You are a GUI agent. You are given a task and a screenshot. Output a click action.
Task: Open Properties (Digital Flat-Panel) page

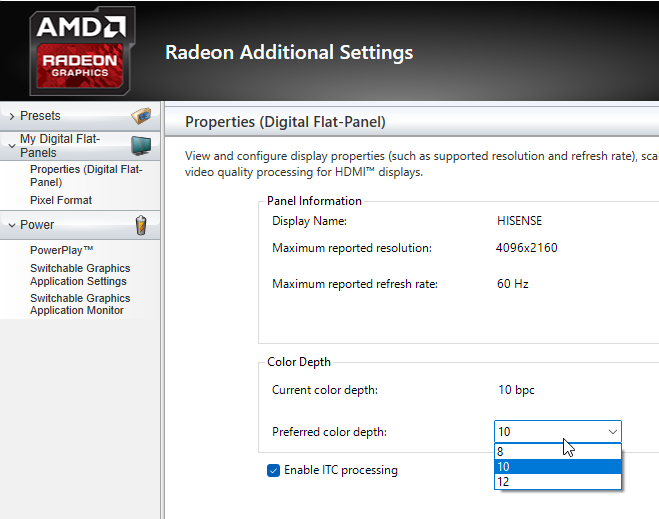point(86,176)
